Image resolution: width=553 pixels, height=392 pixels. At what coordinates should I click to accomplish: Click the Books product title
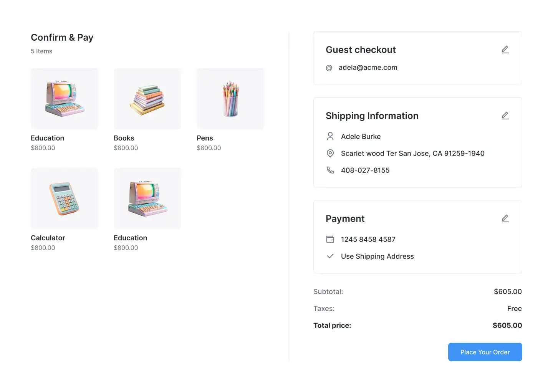click(x=124, y=138)
